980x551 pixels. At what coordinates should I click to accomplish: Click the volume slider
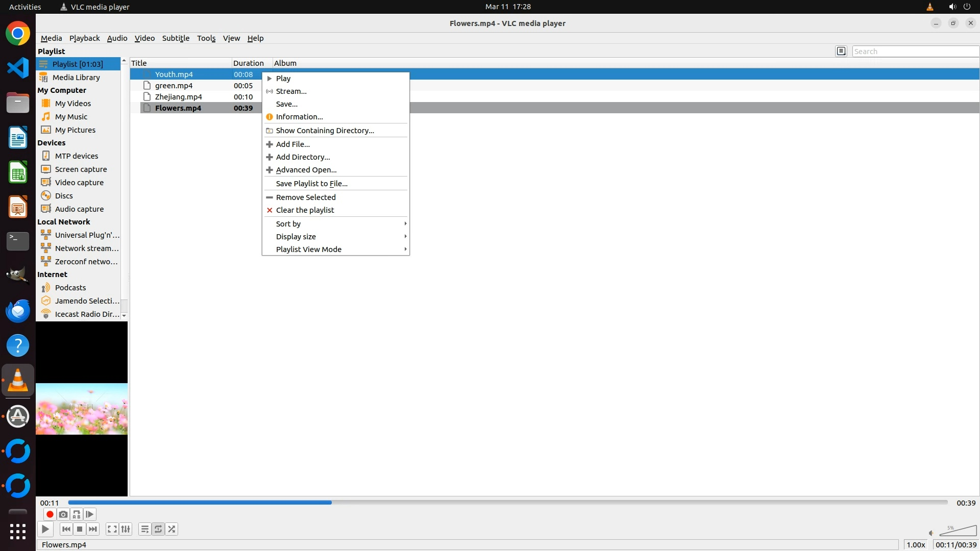click(958, 531)
